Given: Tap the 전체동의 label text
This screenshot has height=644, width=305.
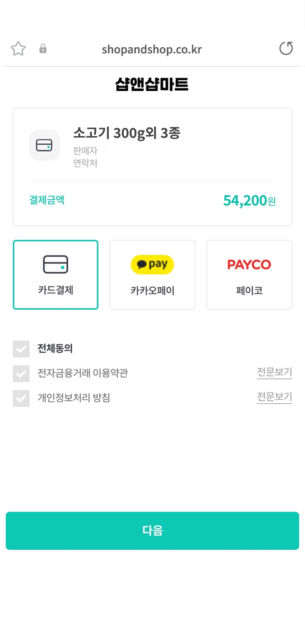Looking at the screenshot, I should click(x=55, y=348).
